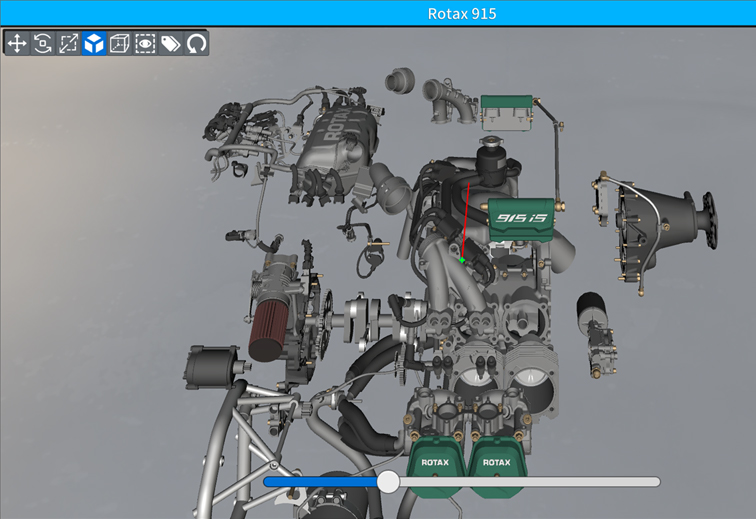Click the Rotax 915 title text
The height and width of the screenshot is (519, 756).
point(462,14)
